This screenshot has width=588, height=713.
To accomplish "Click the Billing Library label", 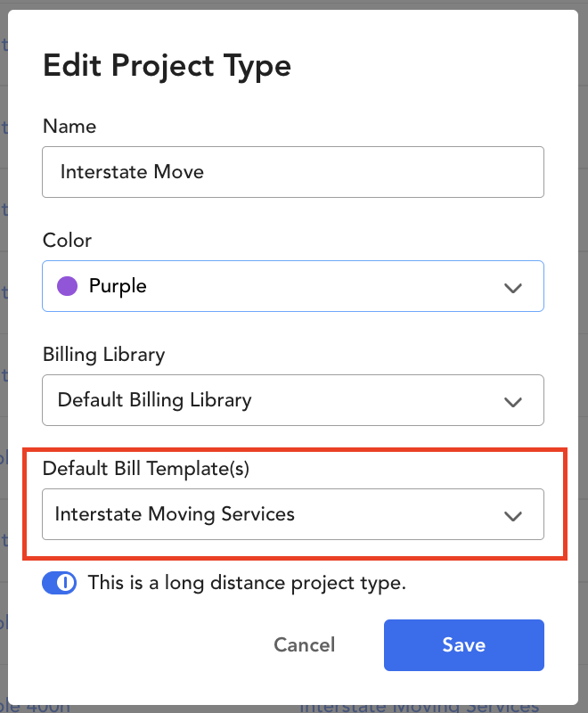I will 104,355.
